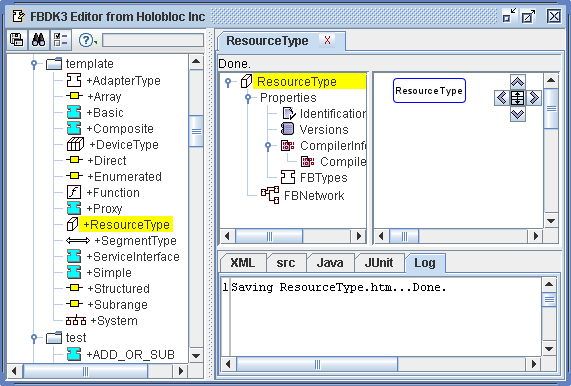
Task: Switch to the JUnit tab
Action: 379,263
